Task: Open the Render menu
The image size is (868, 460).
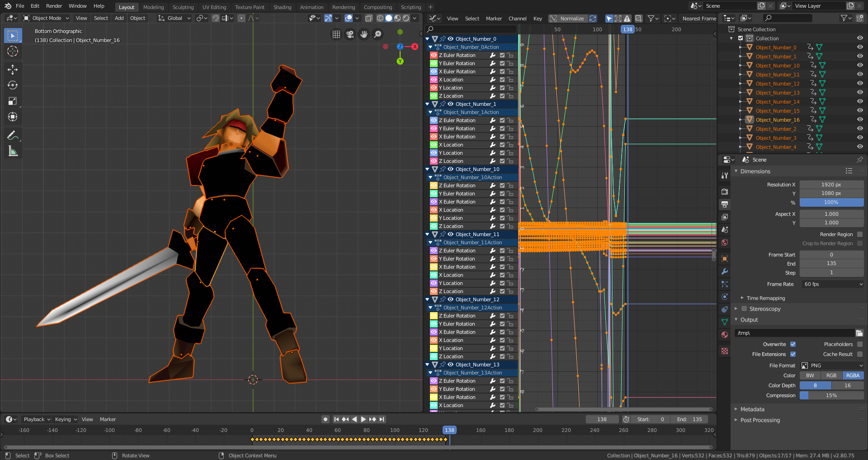Action: coord(54,6)
